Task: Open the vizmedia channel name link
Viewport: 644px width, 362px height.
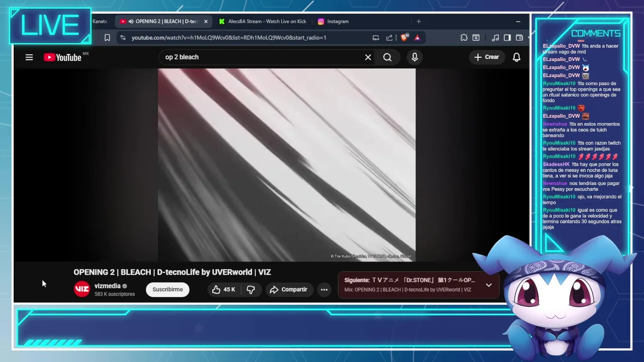Action: click(x=107, y=286)
